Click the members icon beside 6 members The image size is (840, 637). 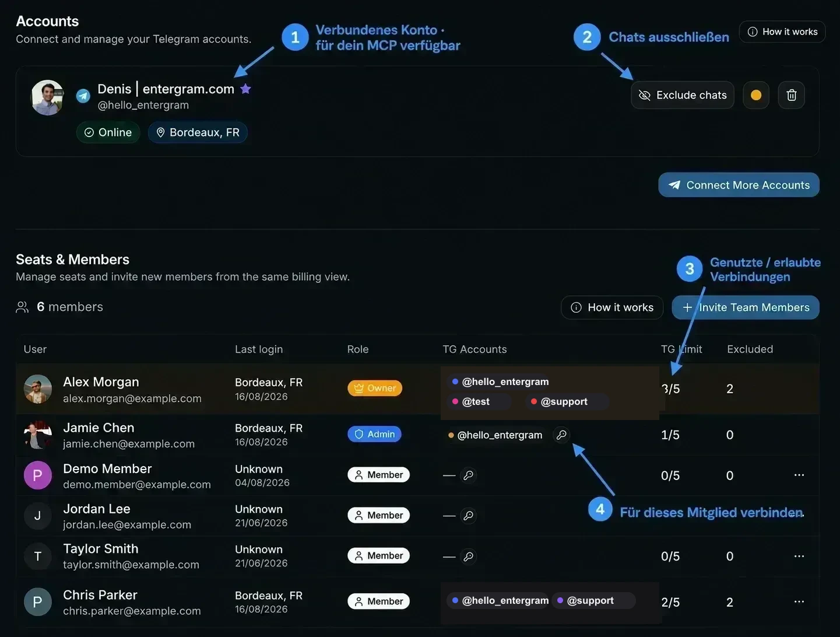click(22, 307)
